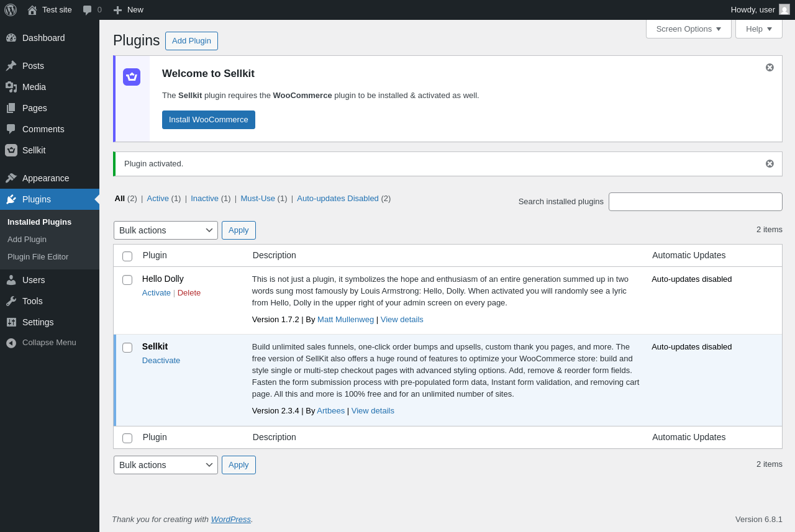
Task: Open the WordPress link in the footer
Action: point(231,520)
